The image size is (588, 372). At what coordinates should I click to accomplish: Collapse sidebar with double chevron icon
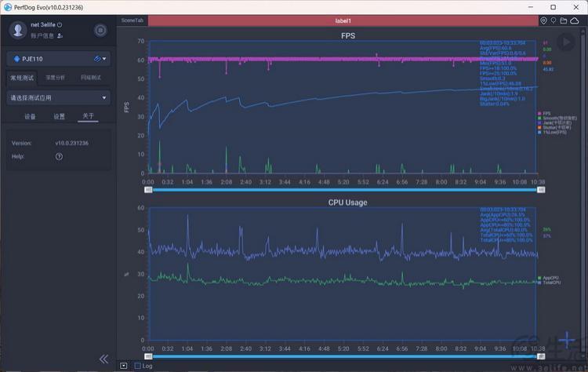tap(103, 359)
